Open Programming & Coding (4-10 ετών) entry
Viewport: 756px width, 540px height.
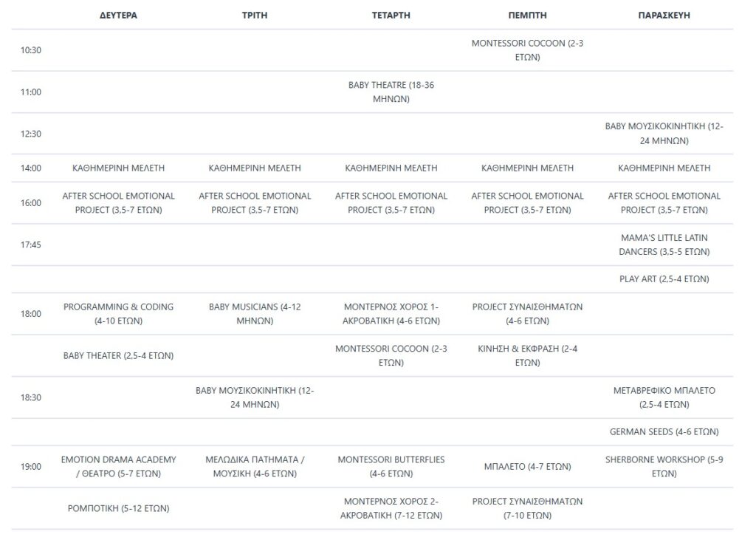118,314
